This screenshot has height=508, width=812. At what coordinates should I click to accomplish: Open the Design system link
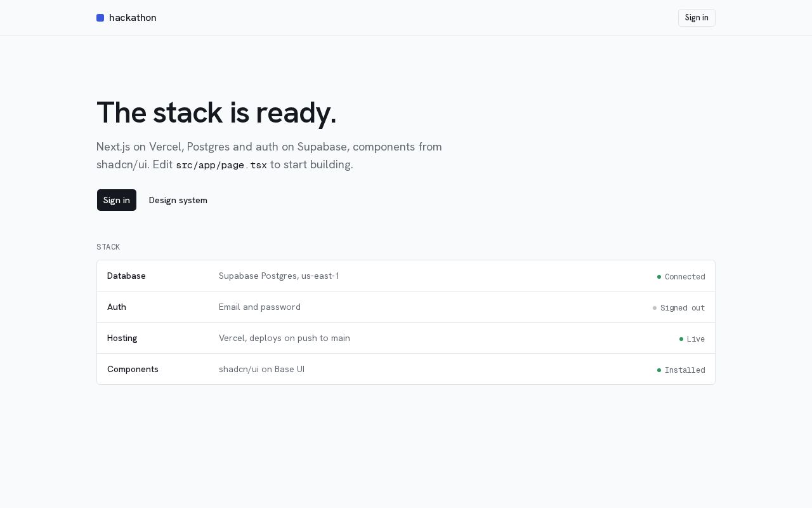[x=178, y=200]
